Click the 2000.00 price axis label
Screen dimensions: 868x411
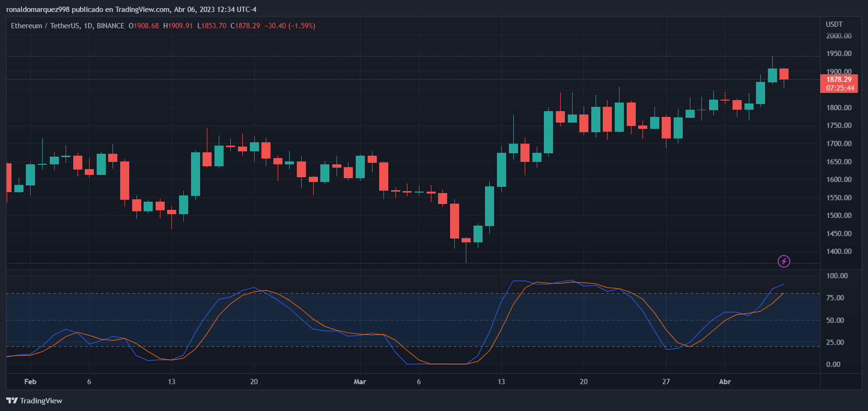pyautogui.click(x=839, y=36)
